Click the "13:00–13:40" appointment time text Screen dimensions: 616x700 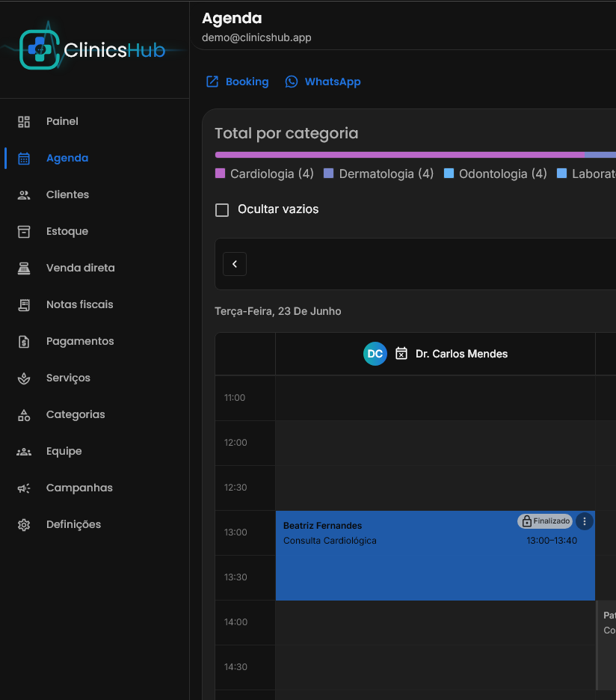pyautogui.click(x=552, y=541)
